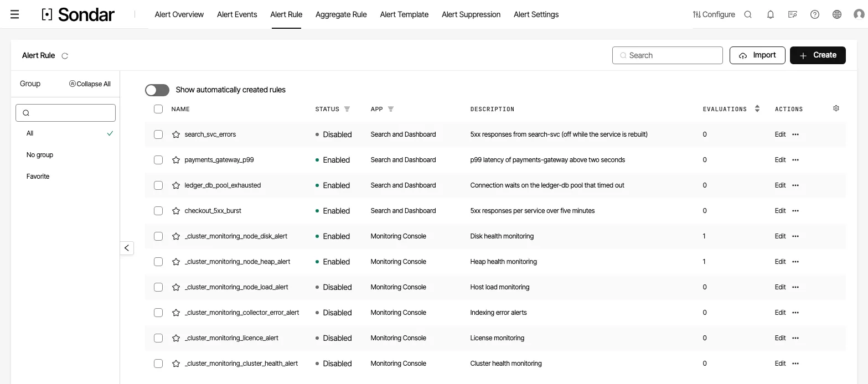The width and height of the screenshot is (868, 384).
Task: Filter by the App column funnel
Action: click(390, 109)
